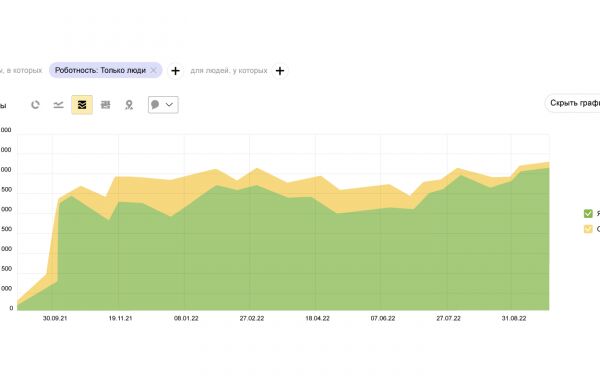The image size is (600, 384).
Task: Select the pie chart view icon
Action: [x=35, y=105]
